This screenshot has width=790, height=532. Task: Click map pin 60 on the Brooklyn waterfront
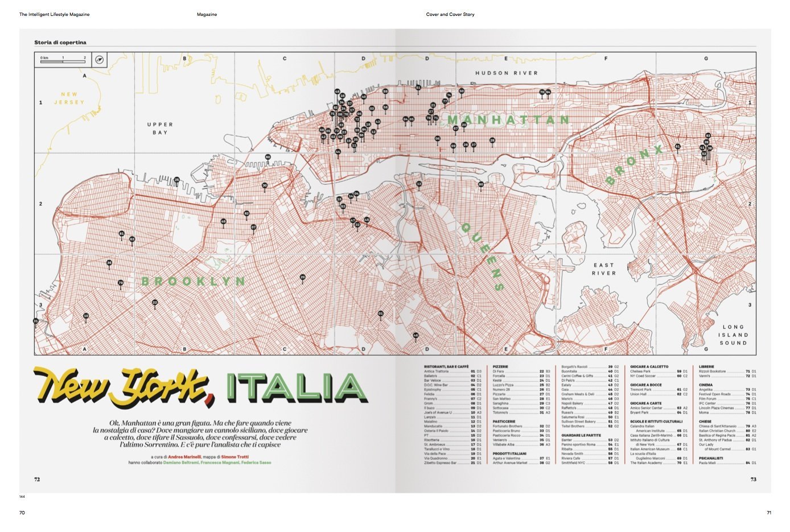point(268,157)
